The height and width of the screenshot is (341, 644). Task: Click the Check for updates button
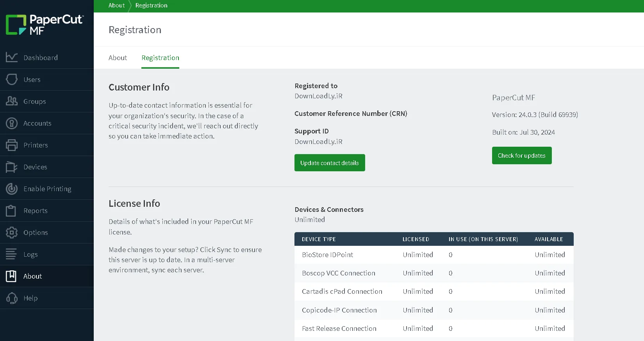522,155
